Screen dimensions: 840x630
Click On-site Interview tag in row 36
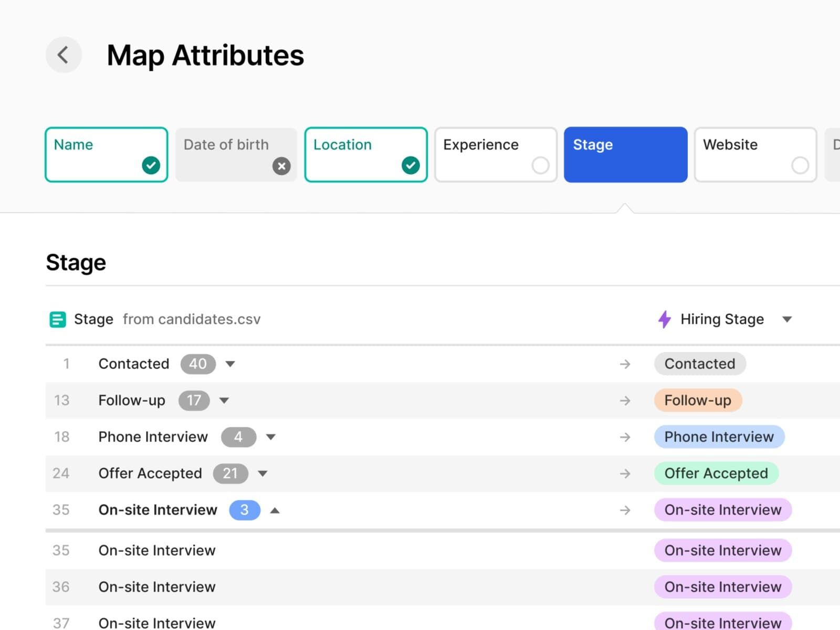pyautogui.click(x=723, y=587)
